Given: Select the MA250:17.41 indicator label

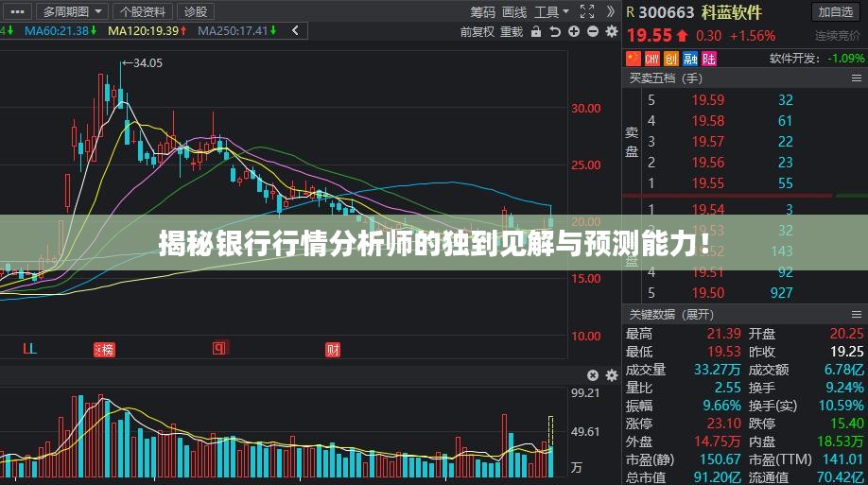Looking at the screenshot, I should click(237, 31).
